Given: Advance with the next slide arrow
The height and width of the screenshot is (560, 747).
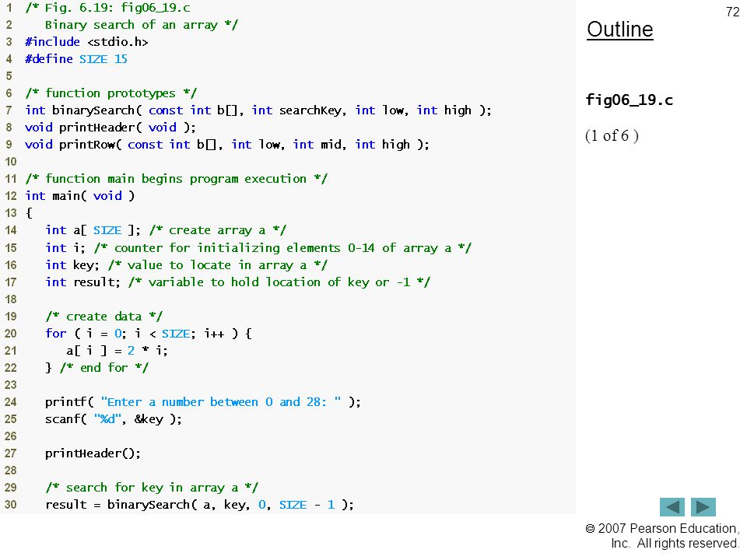Looking at the screenshot, I should 703,506.
